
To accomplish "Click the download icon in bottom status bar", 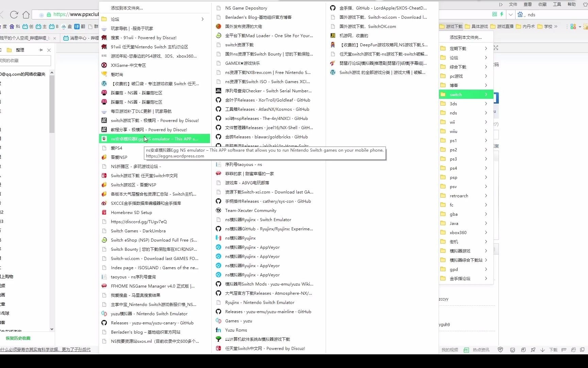I will [x=542, y=350].
